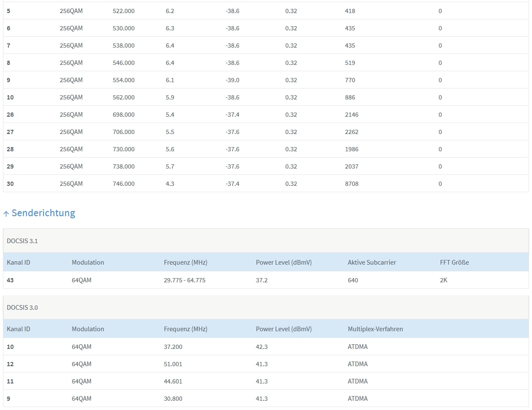The height and width of the screenshot is (410, 532).
Task: Select frequency 746.000 cell
Action: point(124,184)
